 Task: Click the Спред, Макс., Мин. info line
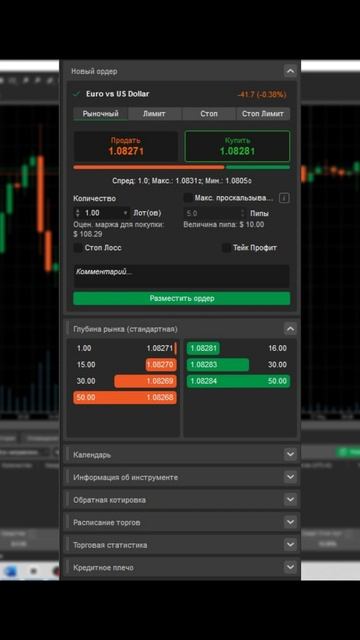pos(182,181)
